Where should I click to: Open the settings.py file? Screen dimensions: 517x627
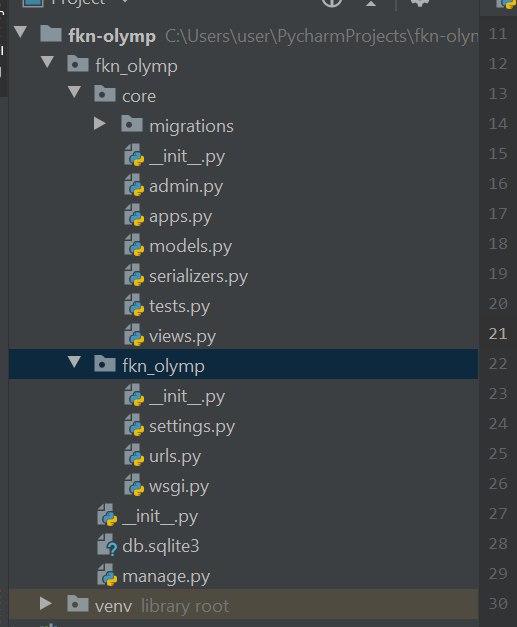(x=192, y=427)
